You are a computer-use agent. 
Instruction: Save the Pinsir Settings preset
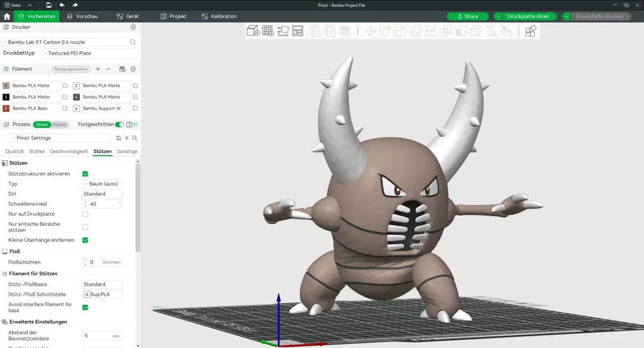tap(118, 138)
